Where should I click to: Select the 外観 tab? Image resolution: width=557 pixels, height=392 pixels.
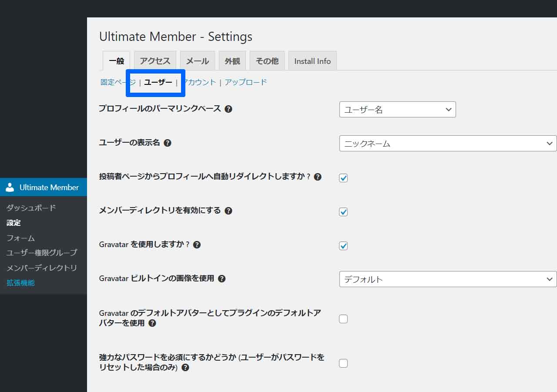pos(232,61)
